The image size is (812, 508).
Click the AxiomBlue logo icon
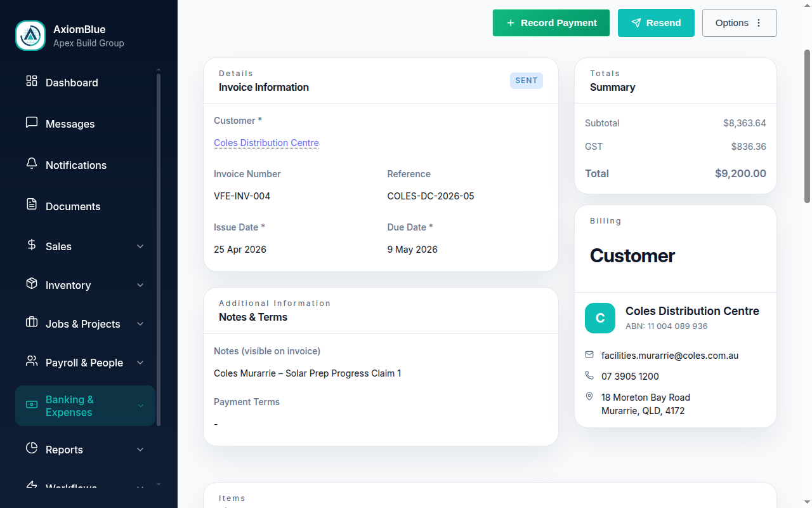click(x=30, y=36)
